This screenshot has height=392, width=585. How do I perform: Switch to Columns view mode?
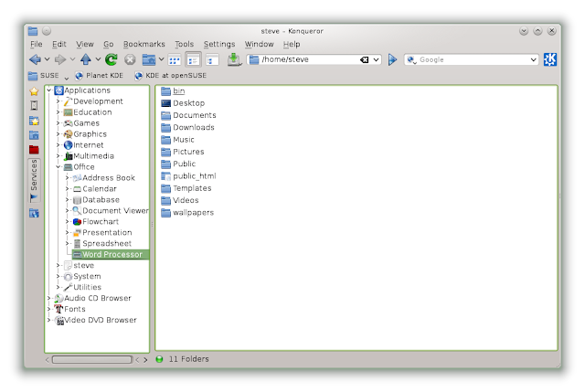pos(212,59)
